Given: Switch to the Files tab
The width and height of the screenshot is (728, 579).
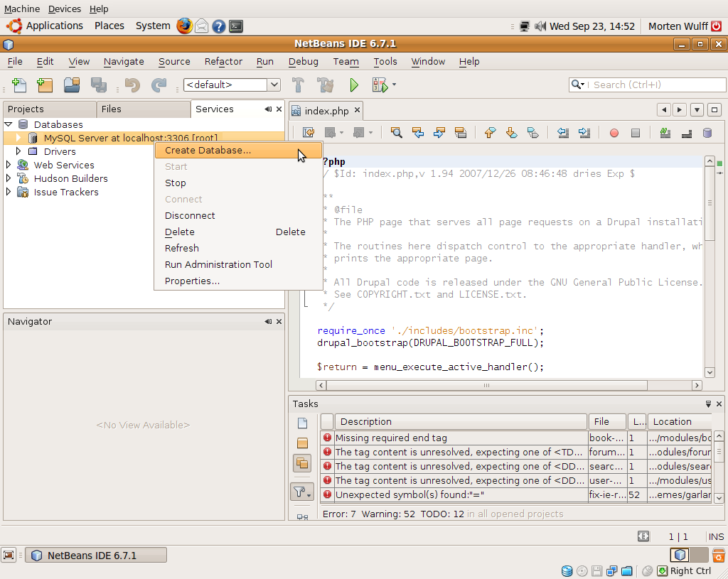Looking at the screenshot, I should 144,109.
